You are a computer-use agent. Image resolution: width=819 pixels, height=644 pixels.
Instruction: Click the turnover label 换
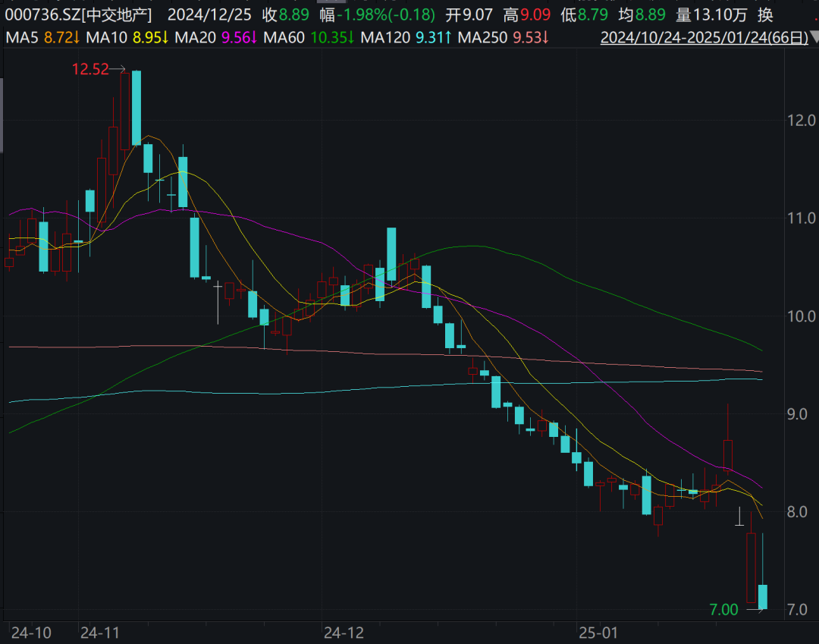click(765, 14)
